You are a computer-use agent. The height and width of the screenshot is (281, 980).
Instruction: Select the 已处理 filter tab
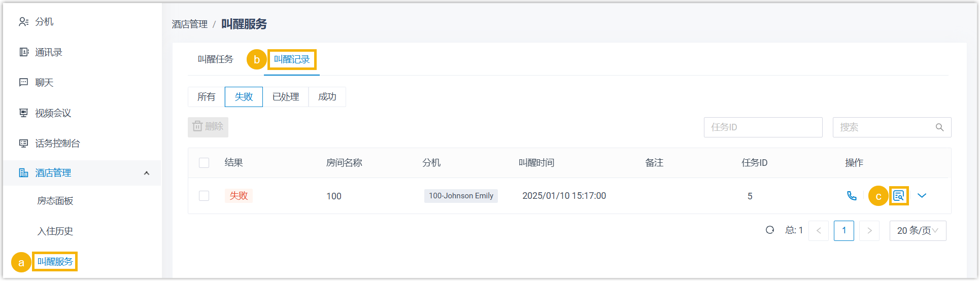(x=286, y=97)
